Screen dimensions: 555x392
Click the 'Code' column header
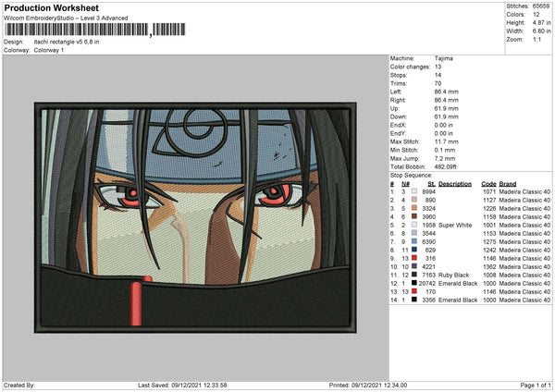pyautogui.click(x=488, y=184)
